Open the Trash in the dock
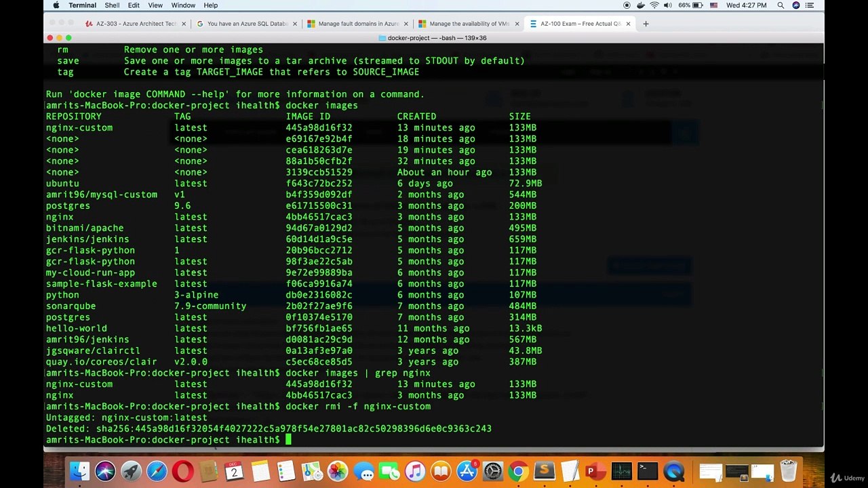The width and height of the screenshot is (868, 488). [788, 471]
